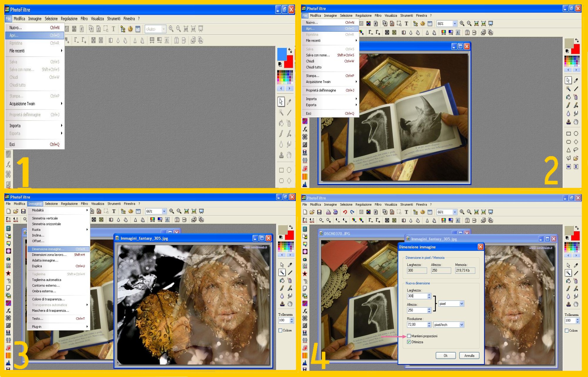Open the pixel unit dropdown
This screenshot has height=377, width=588.
coord(462,304)
